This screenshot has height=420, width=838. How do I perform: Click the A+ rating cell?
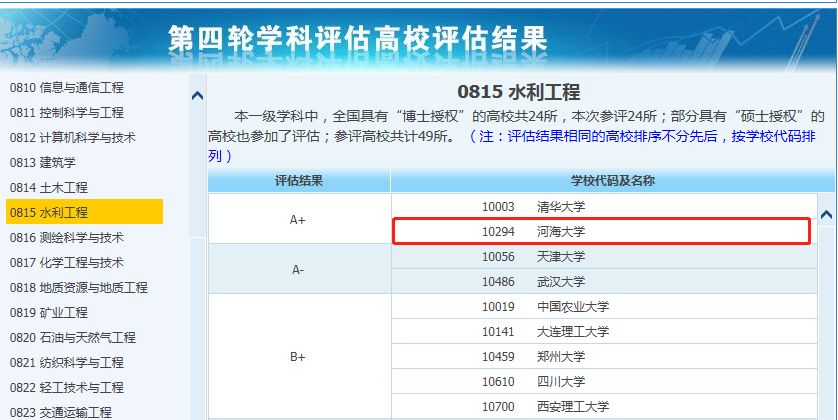[x=299, y=219]
